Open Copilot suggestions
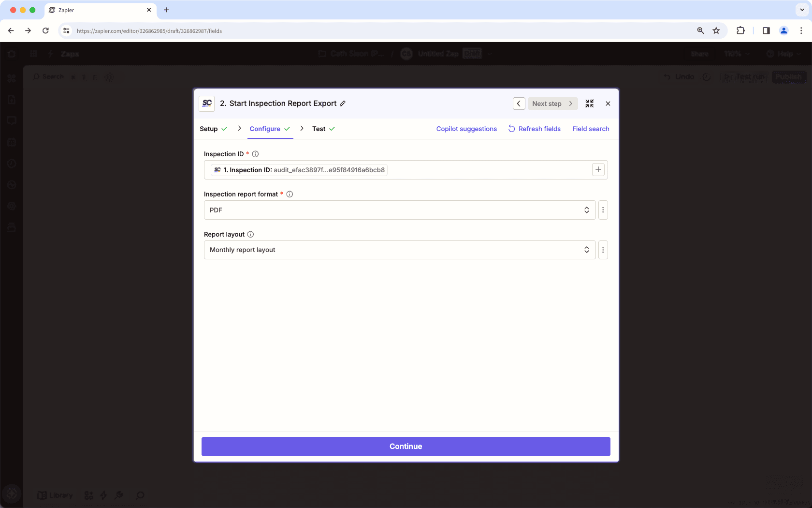Screen dimensions: 812x508 click(x=466, y=129)
